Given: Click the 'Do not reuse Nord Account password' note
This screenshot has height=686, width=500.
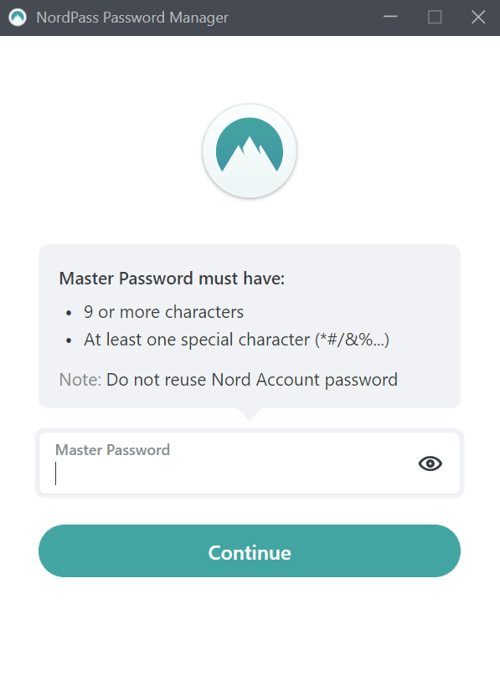Looking at the screenshot, I should (252, 379).
